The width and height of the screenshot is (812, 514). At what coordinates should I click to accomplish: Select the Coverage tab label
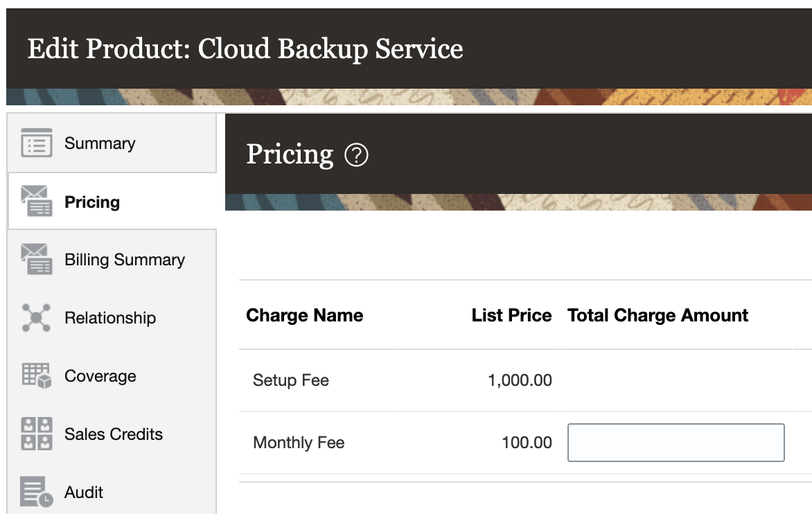(100, 376)
